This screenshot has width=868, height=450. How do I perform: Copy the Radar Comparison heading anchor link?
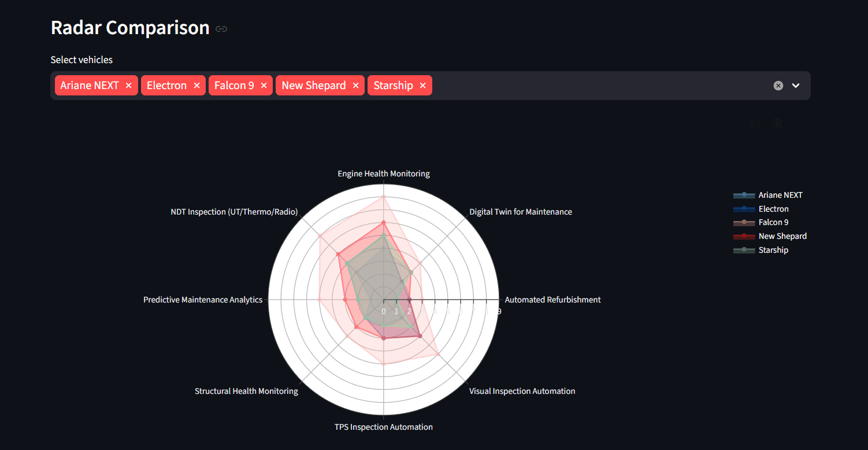tap(221, 29)
